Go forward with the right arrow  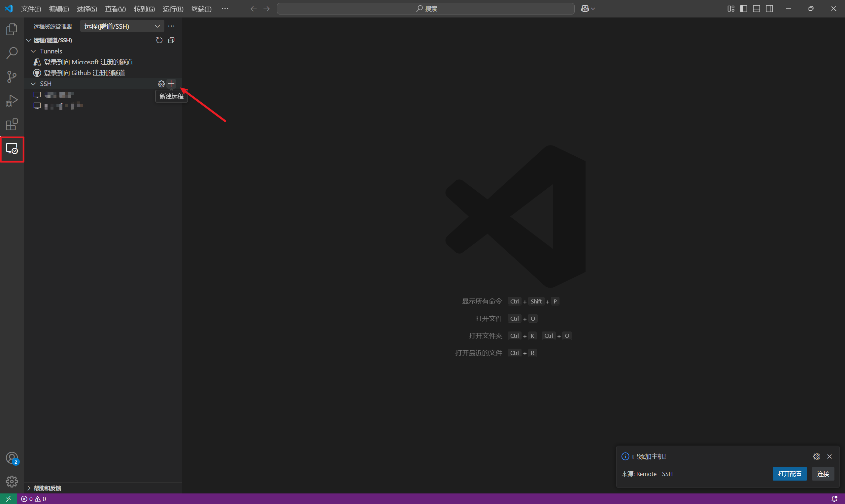pos(267,9)
